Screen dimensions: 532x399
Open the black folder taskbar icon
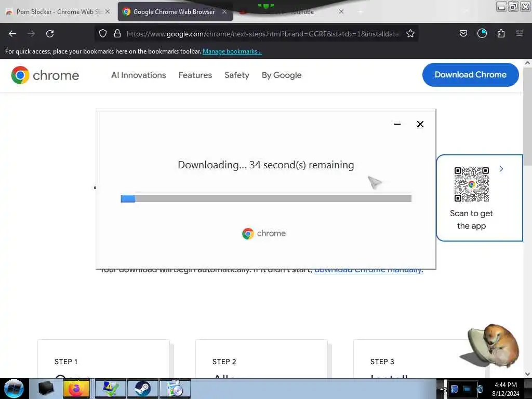[46, 389]
